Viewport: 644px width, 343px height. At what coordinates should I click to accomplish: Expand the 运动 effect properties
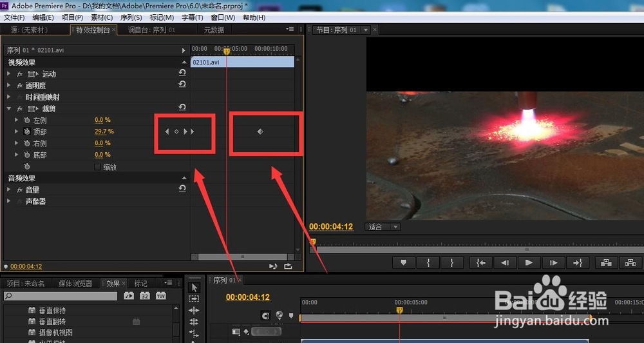(9, 73)
